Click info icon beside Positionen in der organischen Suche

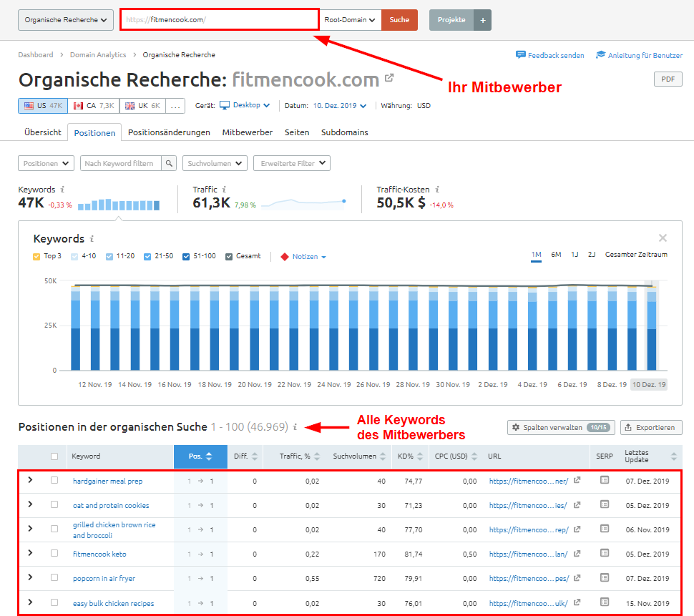(x=295, y=427)
